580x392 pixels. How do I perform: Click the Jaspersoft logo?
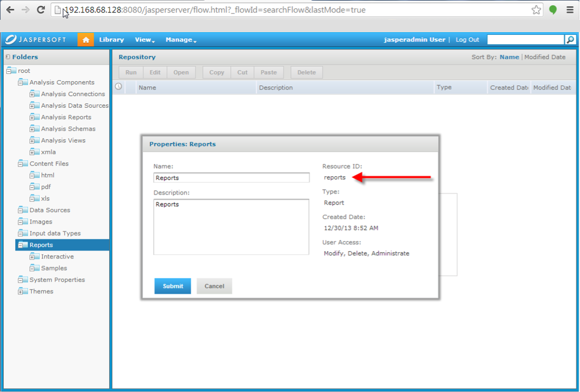[35, 40]
